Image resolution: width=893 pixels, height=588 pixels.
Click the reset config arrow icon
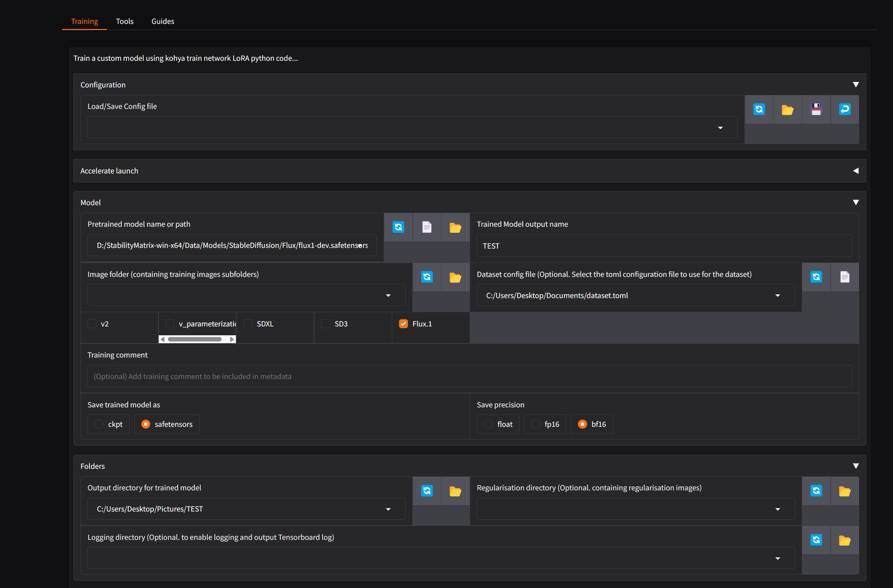point(844,109)
